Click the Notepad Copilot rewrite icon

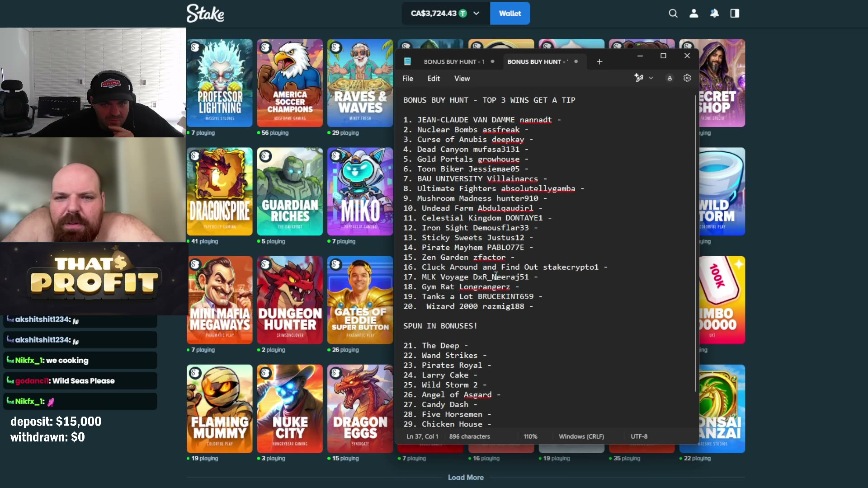[x=639, y=78]
